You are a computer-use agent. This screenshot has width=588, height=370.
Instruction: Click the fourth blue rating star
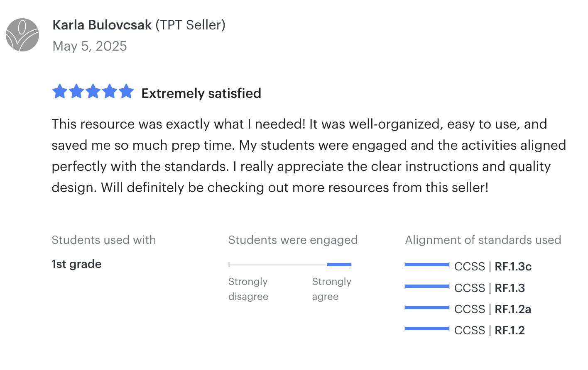coord(110,91)
